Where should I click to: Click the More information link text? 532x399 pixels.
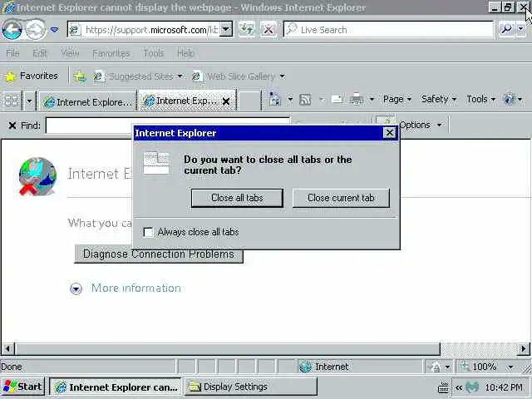click(x=136, y=288)
